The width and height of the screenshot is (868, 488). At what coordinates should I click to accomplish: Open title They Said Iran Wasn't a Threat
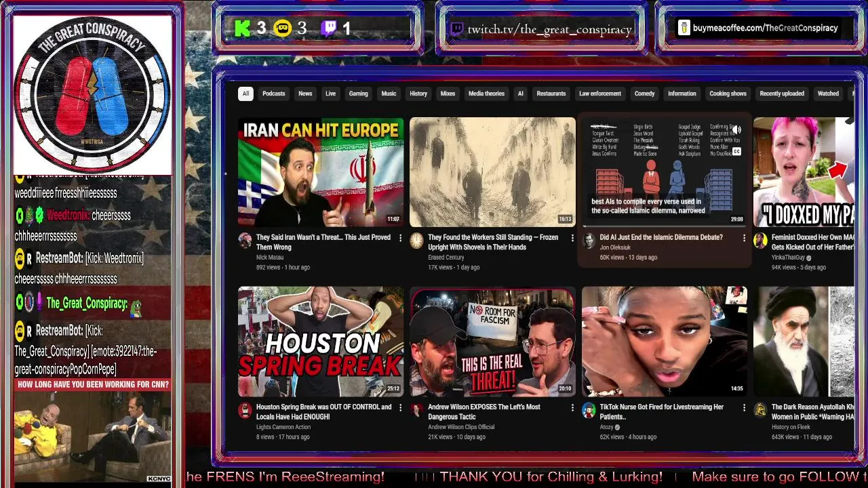[x=323, y=242]
